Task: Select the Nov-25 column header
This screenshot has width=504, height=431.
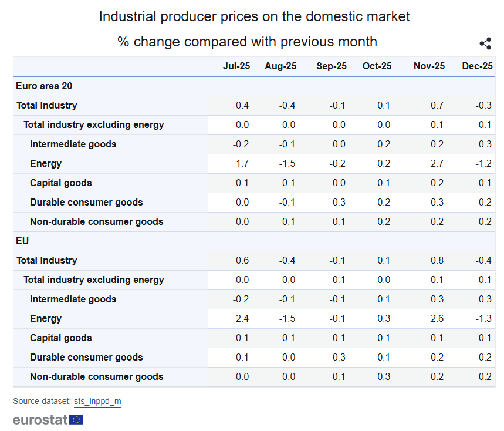Action: (x=429, y=66)
